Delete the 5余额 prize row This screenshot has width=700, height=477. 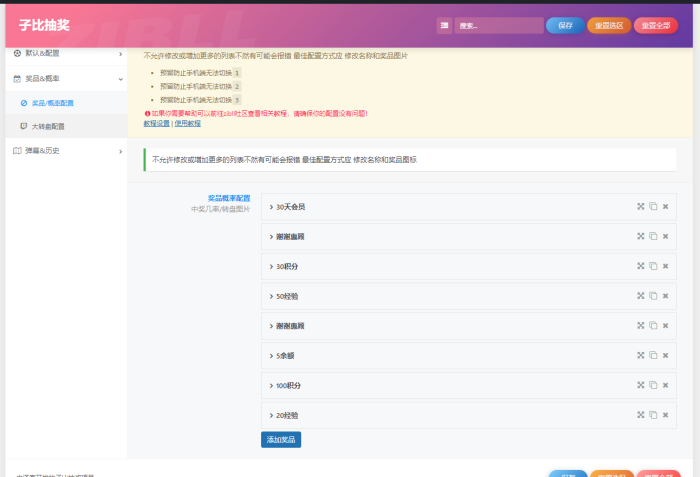665,356
